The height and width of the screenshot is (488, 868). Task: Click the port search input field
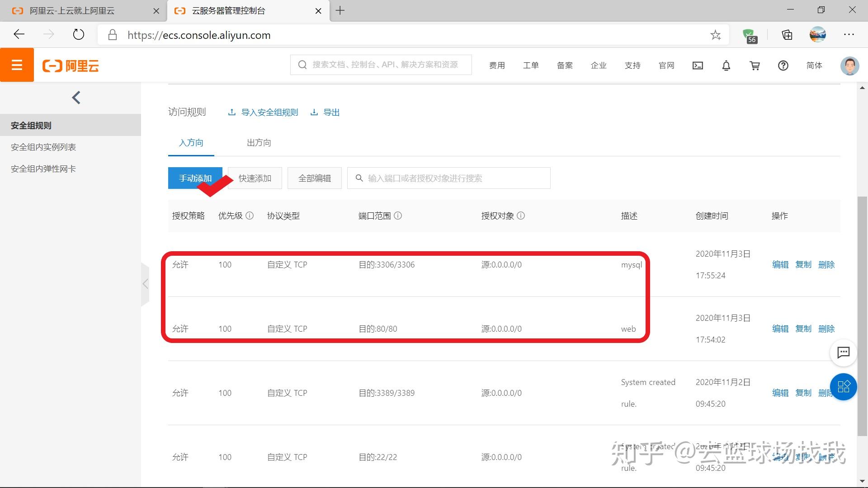(x=452, y=178)
